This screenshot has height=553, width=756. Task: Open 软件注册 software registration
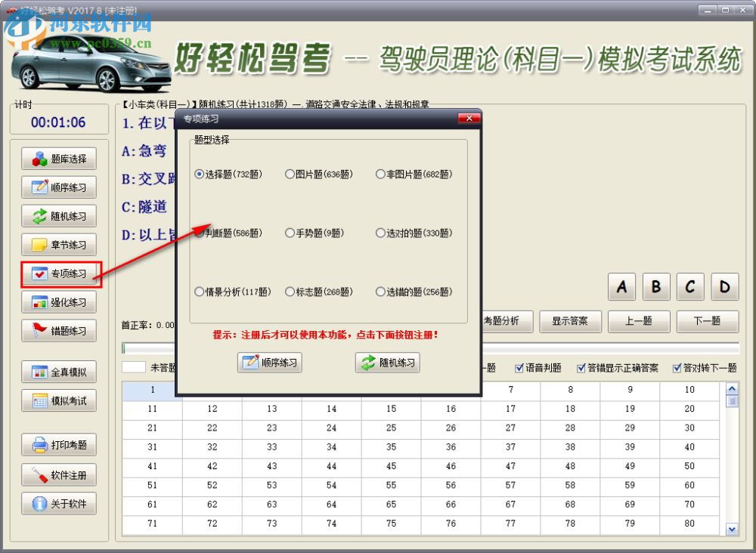59,474
